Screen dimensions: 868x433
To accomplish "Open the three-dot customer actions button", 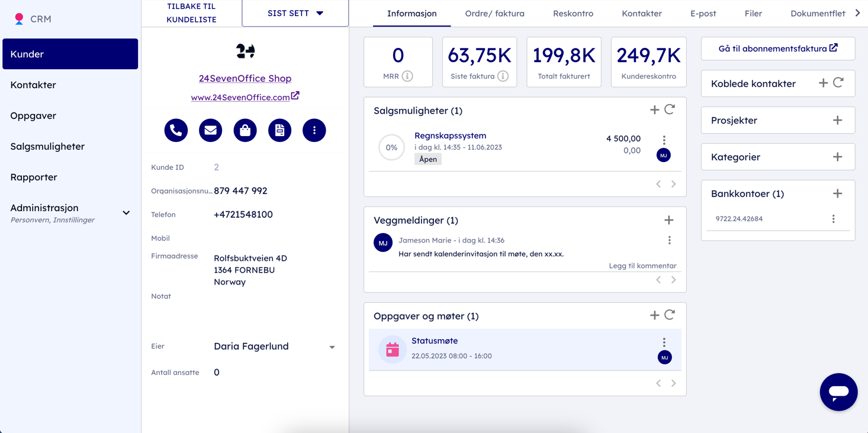I will (x=314, y=130).
